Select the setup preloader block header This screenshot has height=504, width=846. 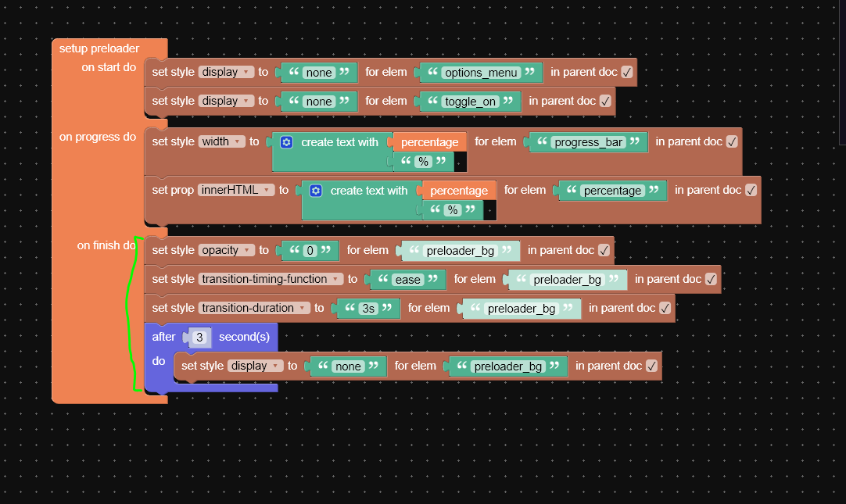click(99, 48)
